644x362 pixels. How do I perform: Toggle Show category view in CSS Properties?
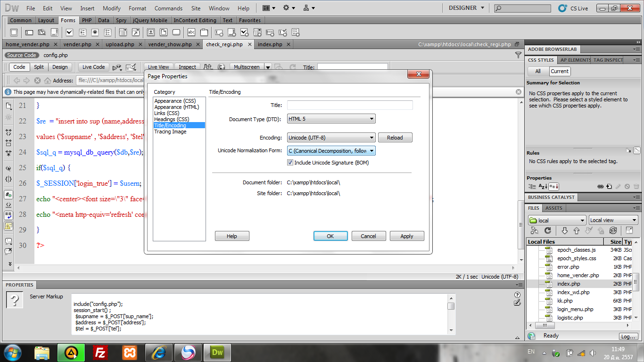coord(532,187)
